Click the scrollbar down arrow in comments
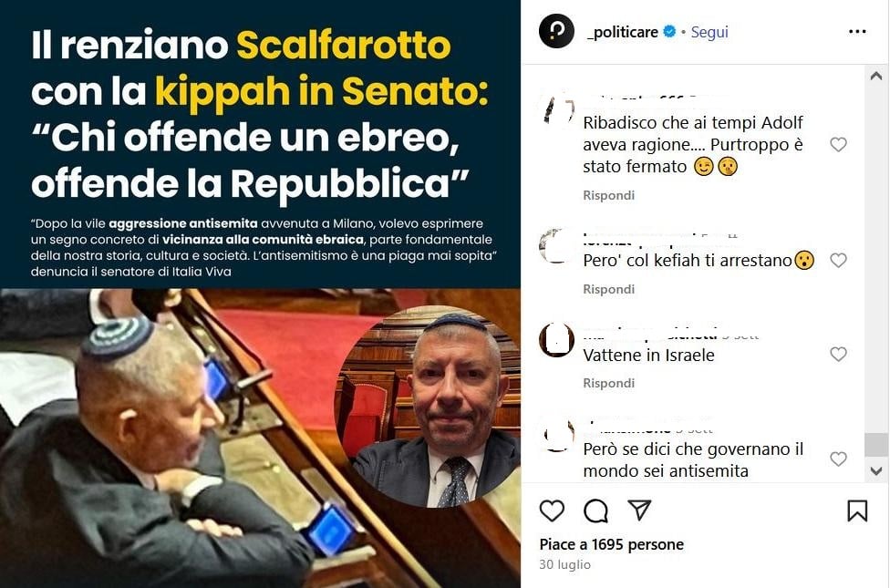Screen dimensions: 890x588 click(876, 471)
